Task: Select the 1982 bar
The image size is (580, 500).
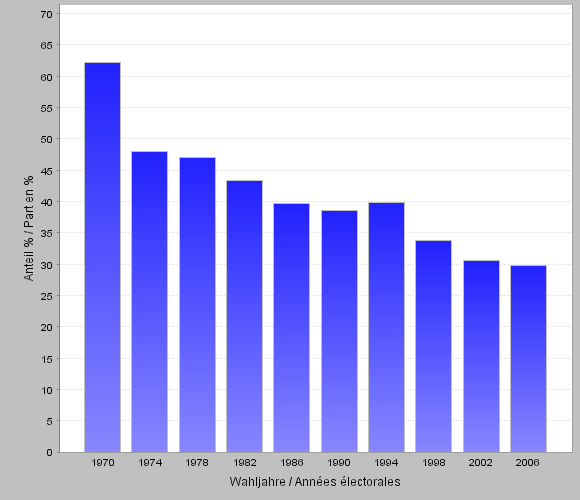Action: (245, 316)
